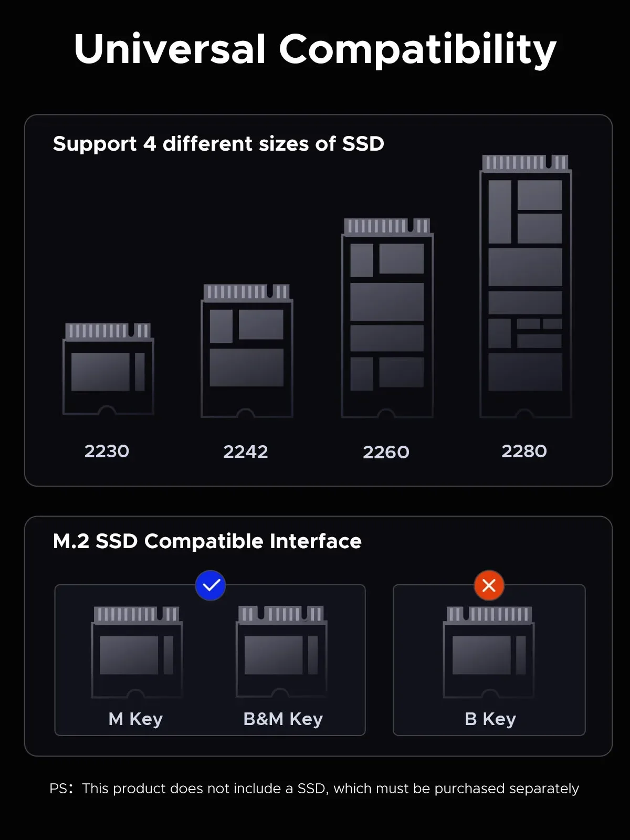Click the 2280 SSD illustration
The width and height of the screenshot is (630, 840).
tap(526, 287)
